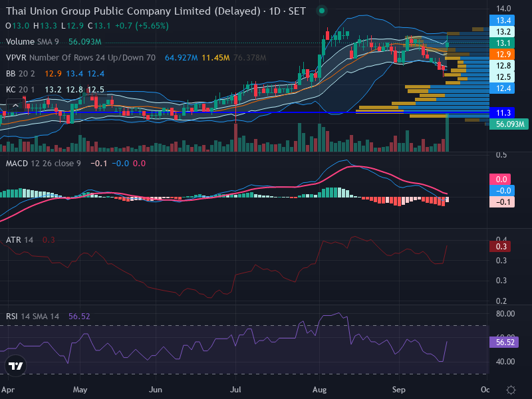Click the TradingView logo icon

15,366
